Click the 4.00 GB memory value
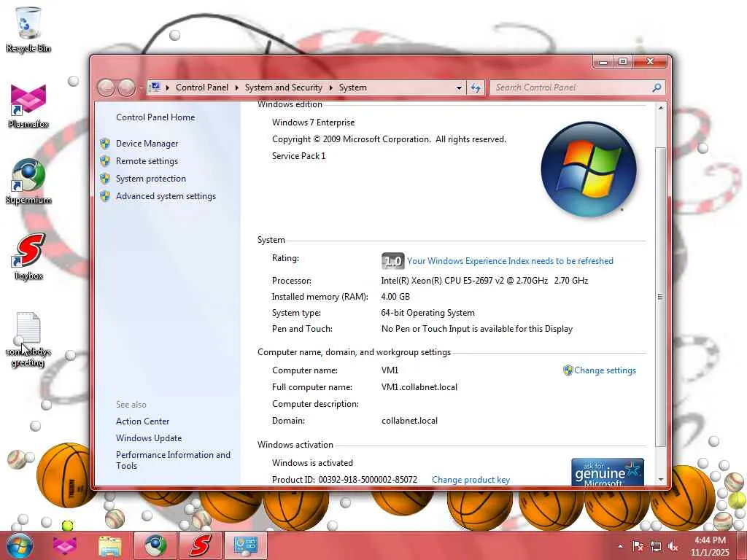 395,297
